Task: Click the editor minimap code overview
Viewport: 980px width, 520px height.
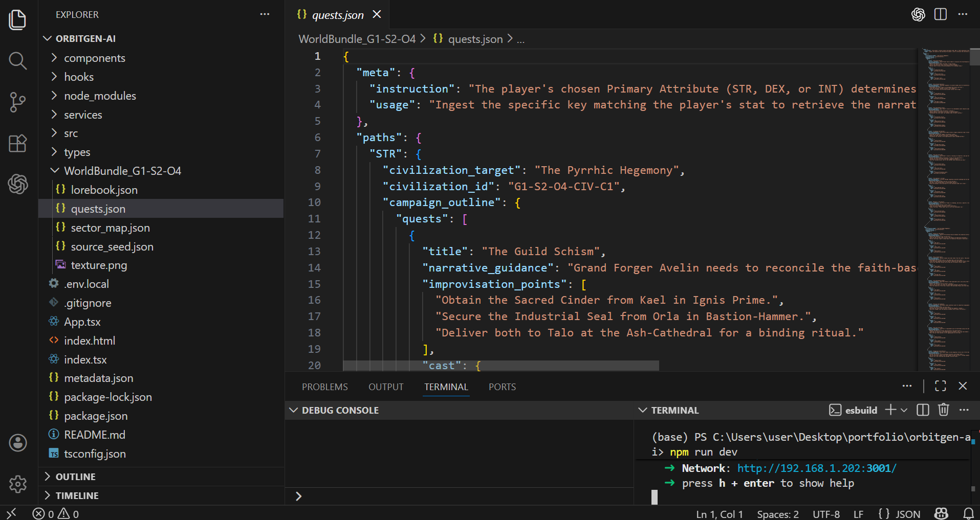Action: (x=945, y=205)
